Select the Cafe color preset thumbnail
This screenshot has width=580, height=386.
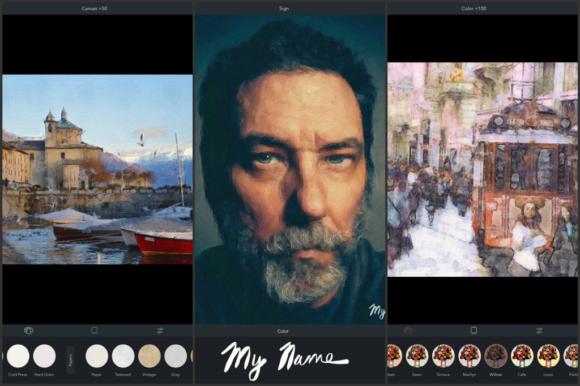click(522, 356)
